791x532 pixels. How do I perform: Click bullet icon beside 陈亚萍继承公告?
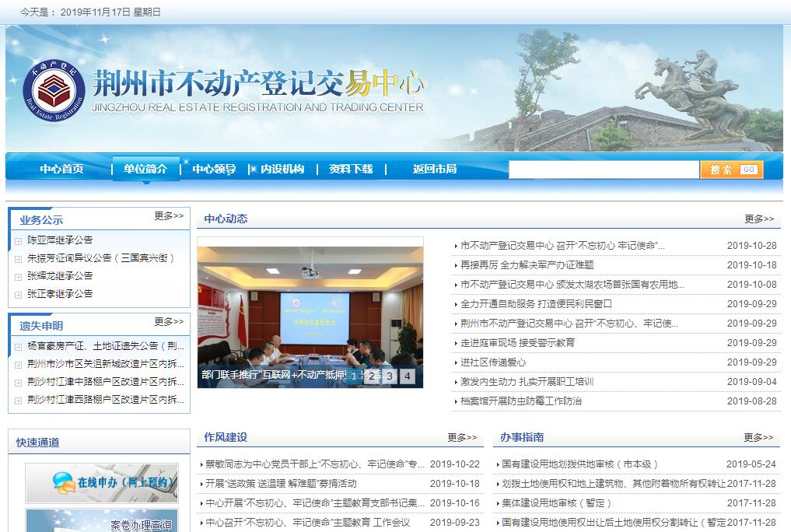pyautogui.click(x=19, y=240)
